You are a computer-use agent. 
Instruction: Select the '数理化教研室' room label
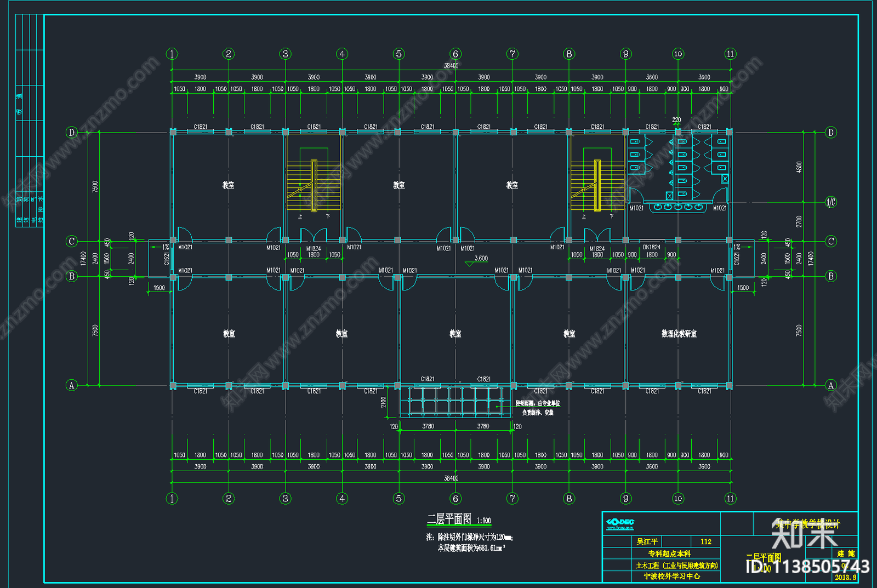tap(679, 334)
